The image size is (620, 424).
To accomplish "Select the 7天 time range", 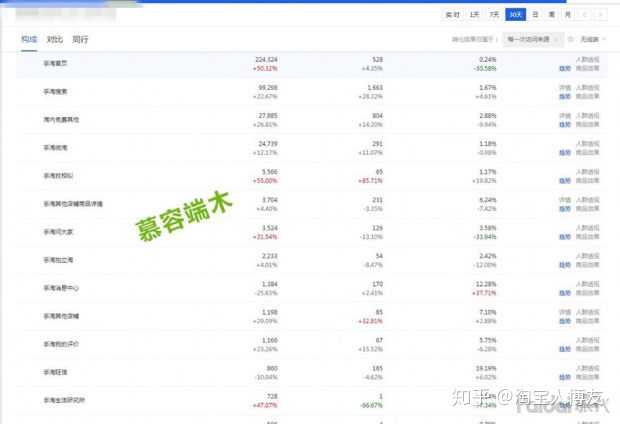I will (x=494, y=15).
